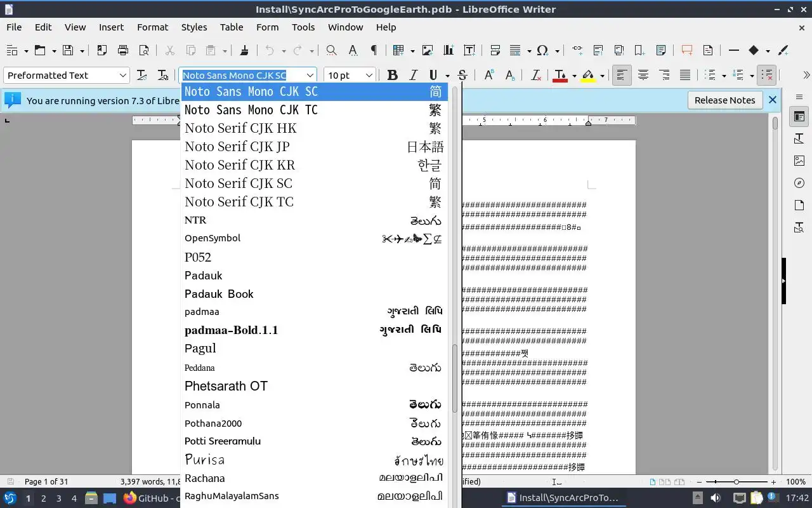This screenshot has height=508, width=812.
Task: Click the Release Notes button
Action: click(x=724, y=100)
